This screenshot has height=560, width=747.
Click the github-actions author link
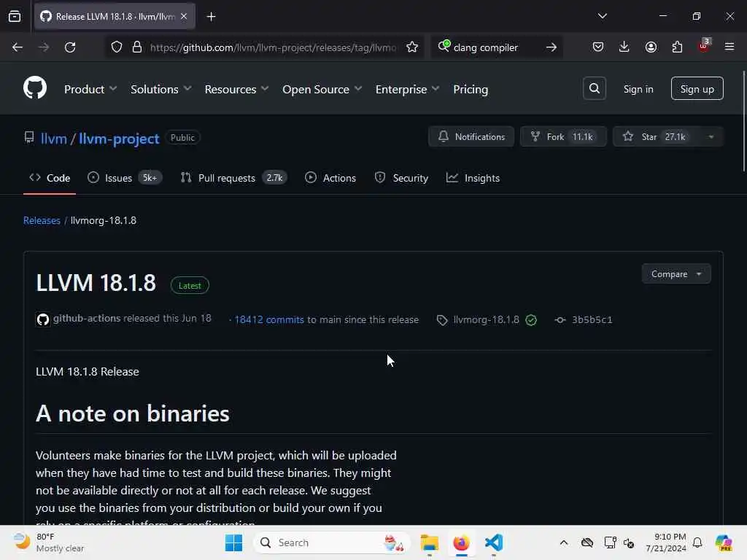(x=87, y=318)
